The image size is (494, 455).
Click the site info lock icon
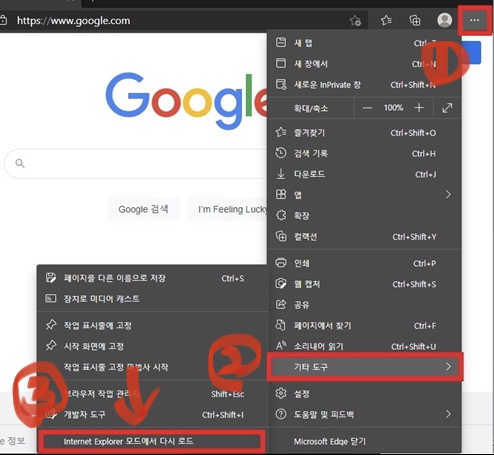[x=3, y=20]
